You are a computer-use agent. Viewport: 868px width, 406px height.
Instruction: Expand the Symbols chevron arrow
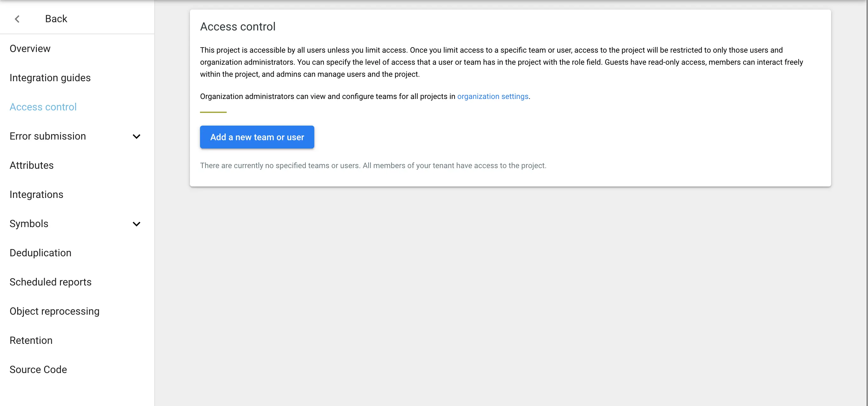click(x=137, y=224)
